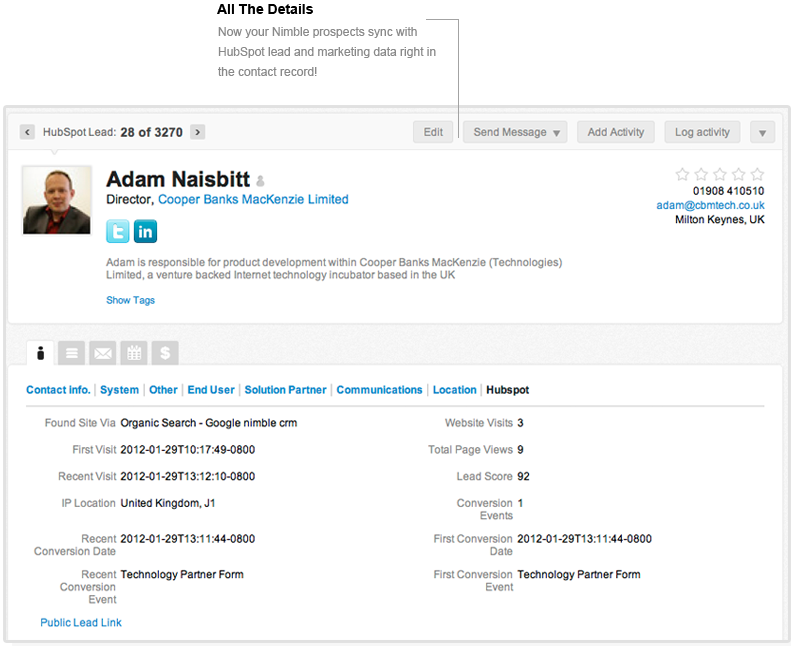
Task: Click Adam Naisbitt's profile photo
Action: tap(56, 200)
